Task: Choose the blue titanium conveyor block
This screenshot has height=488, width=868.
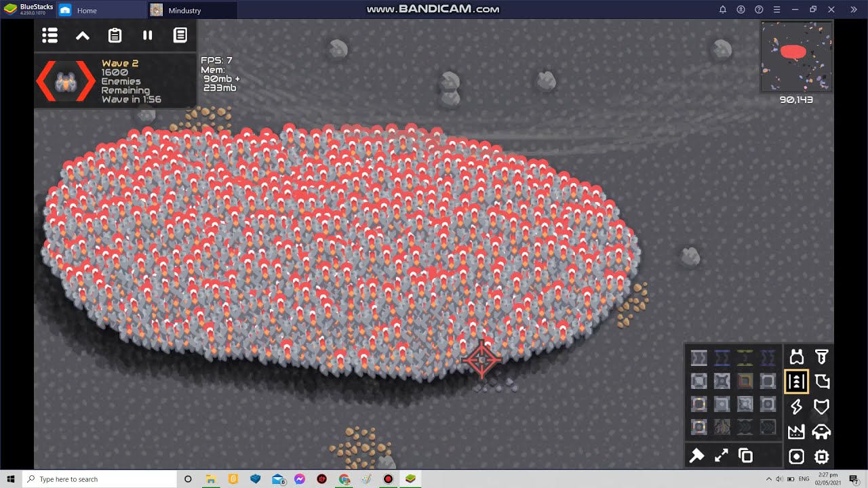Action: tap(722, 357)
